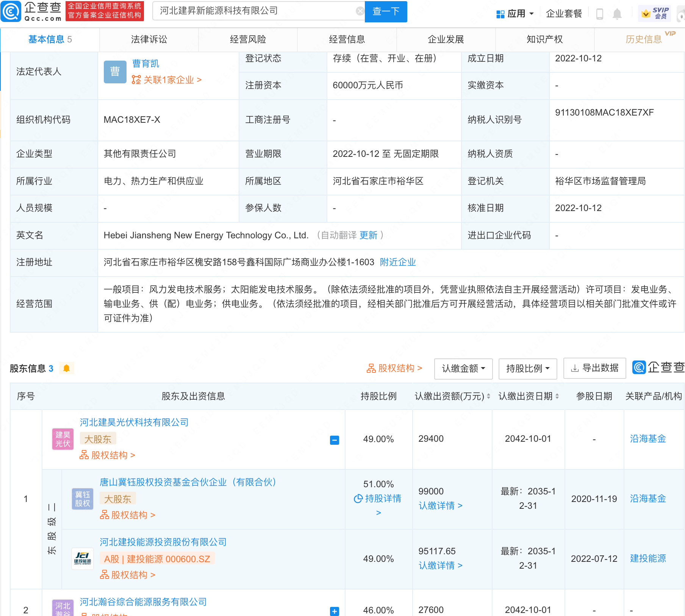Expand the 河北瀚谷综合能源 shareholder row

(335, 611)
